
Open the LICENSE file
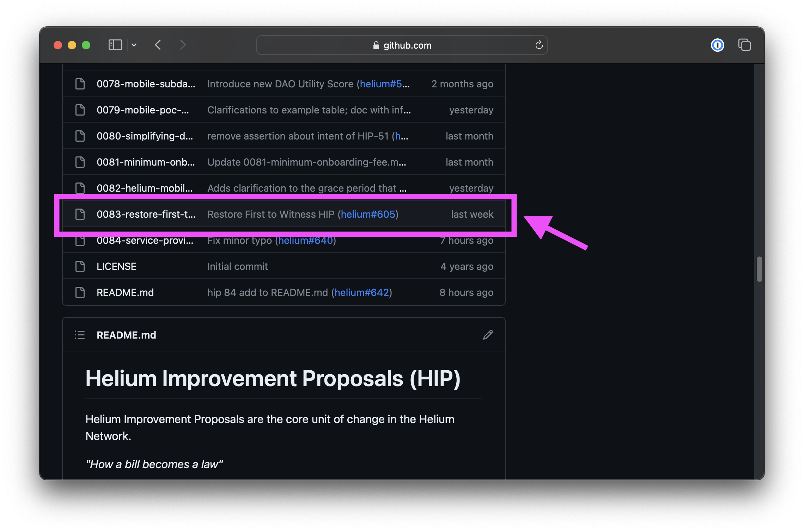click(116, 266)
